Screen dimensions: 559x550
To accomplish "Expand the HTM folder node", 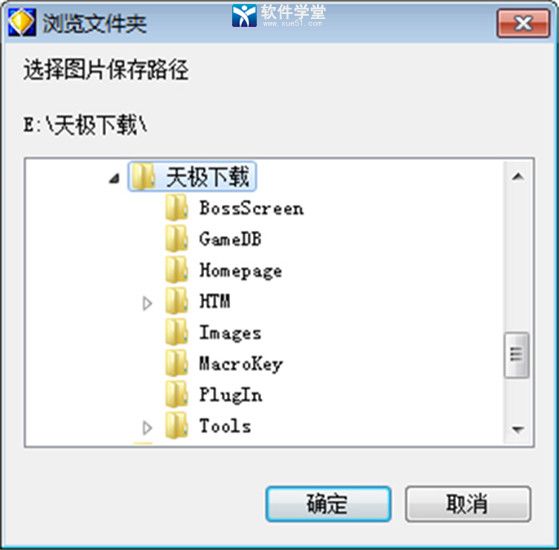I will (147, 303).
